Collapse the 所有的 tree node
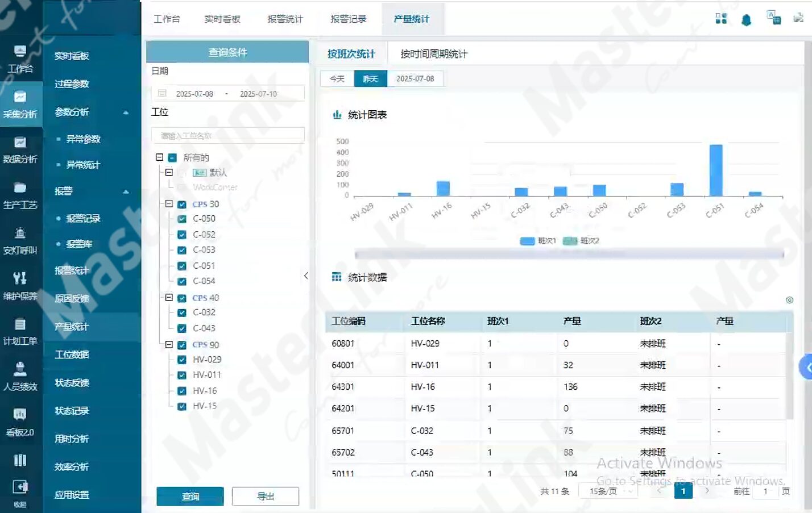This screenshot has height=513, width=812. coord(159,157)
